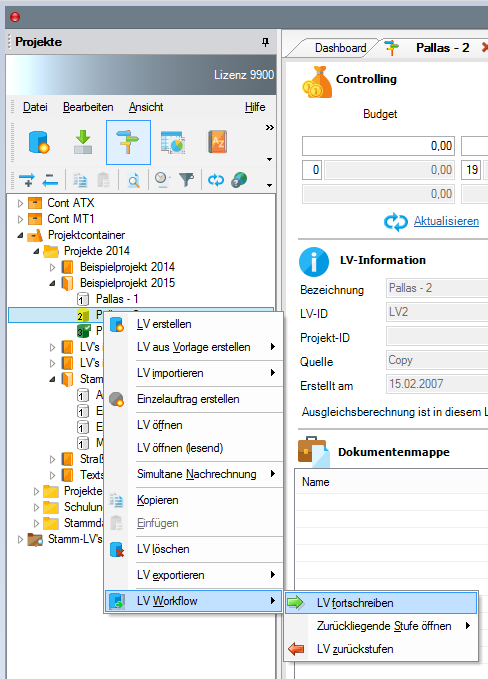Click the green arrow LV fortschreiben icon

click(x=296, y=603)
